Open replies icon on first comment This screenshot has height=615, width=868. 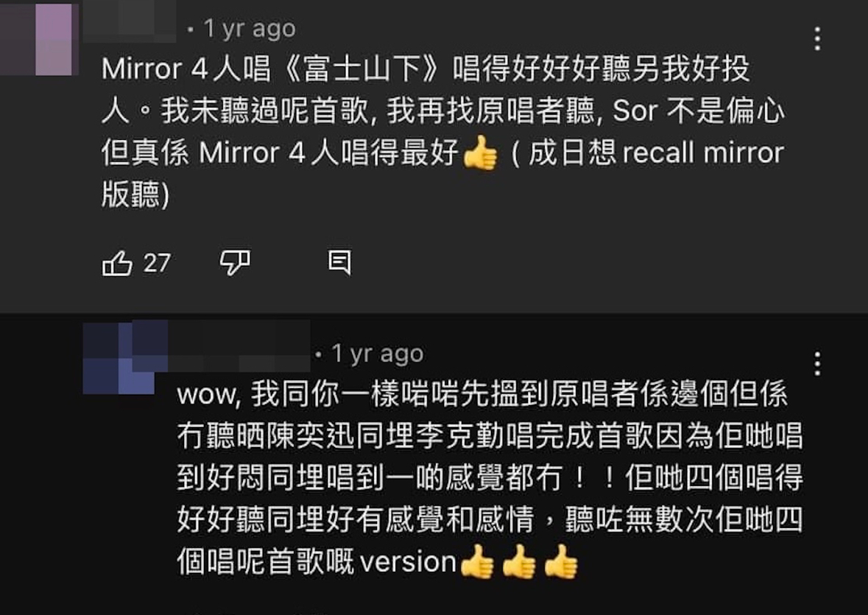point(339,261)
